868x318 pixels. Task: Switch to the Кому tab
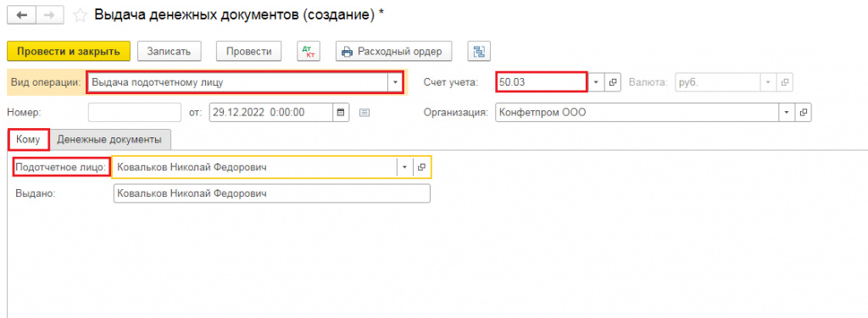point(28,140)
